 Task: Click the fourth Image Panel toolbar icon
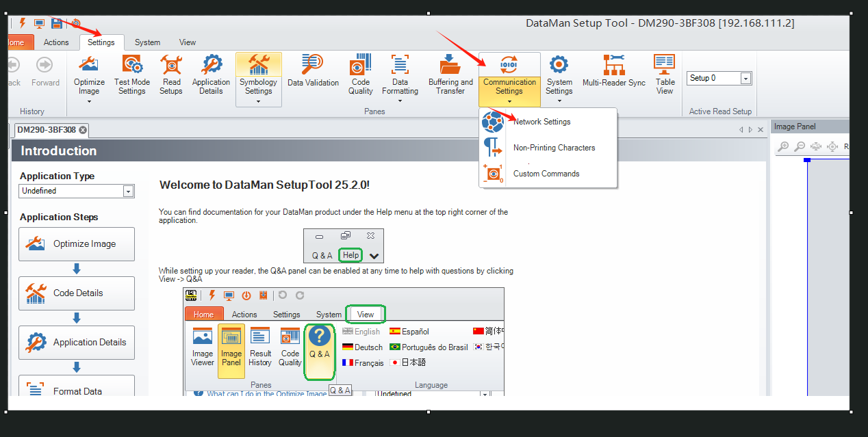[x=832, y=146]
